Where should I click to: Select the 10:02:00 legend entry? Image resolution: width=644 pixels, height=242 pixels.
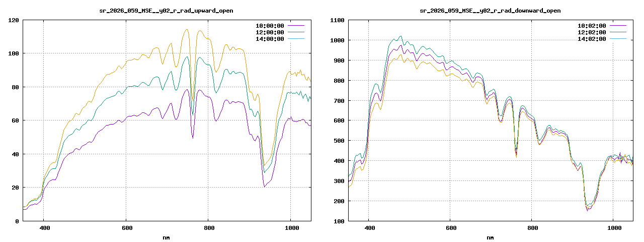click(x=592, y=26)
